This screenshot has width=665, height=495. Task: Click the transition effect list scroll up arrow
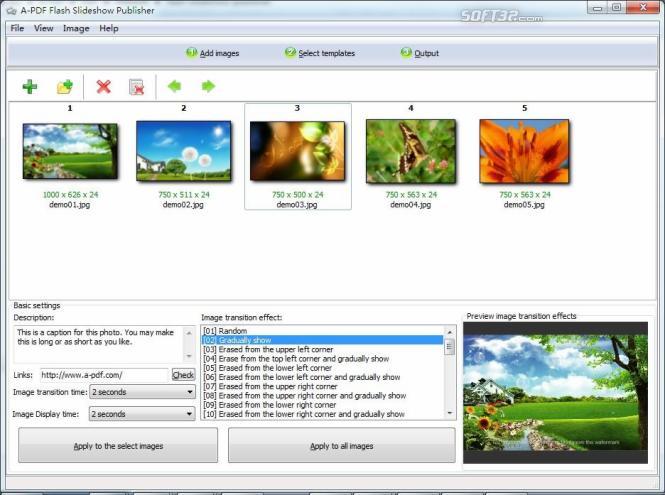450,332
